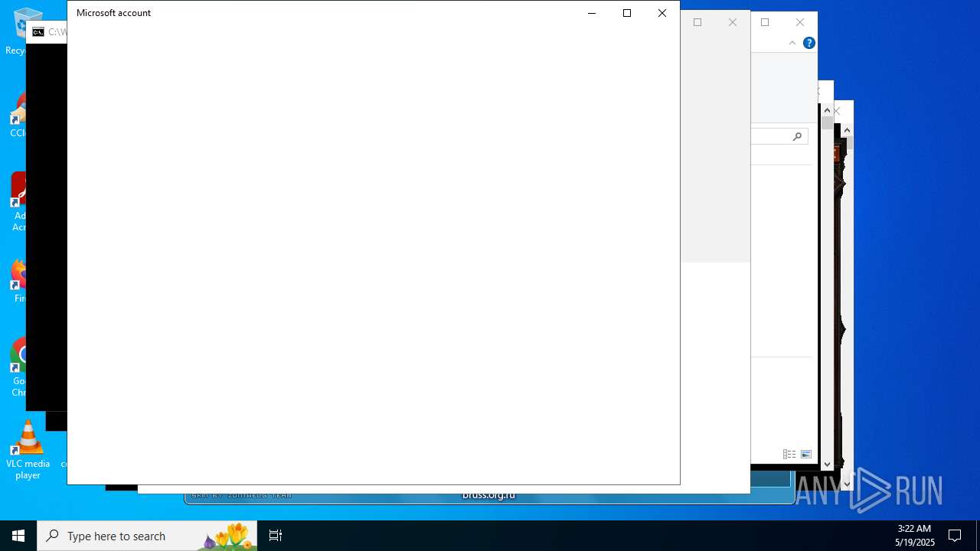Close the Explorer window with help icon
This screenshot has width=980, height=551.
(x=800, y=22)
